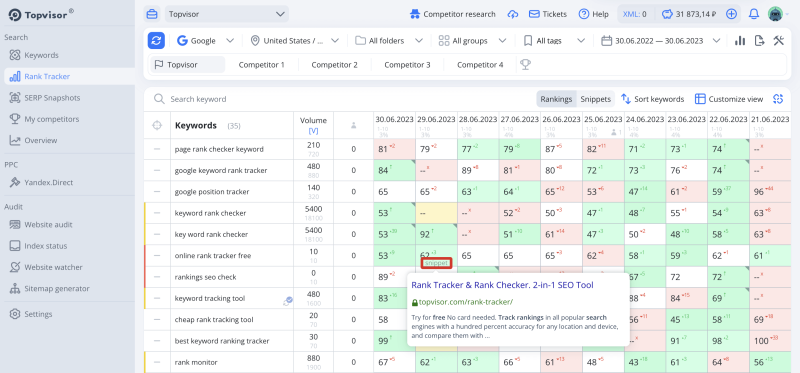The width and height of the screenshot is (800, 373).
Task: Switch to Competitor 1 tab
Action: click(261, 65)
